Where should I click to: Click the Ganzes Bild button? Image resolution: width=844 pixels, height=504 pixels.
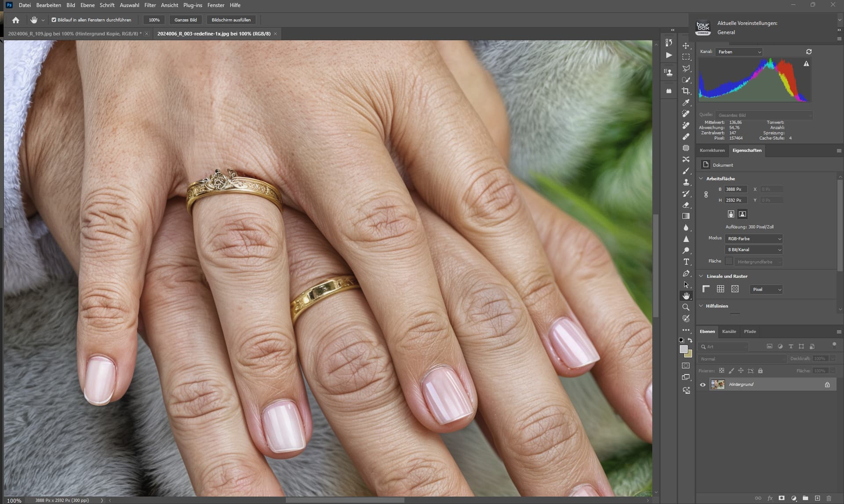186,20
